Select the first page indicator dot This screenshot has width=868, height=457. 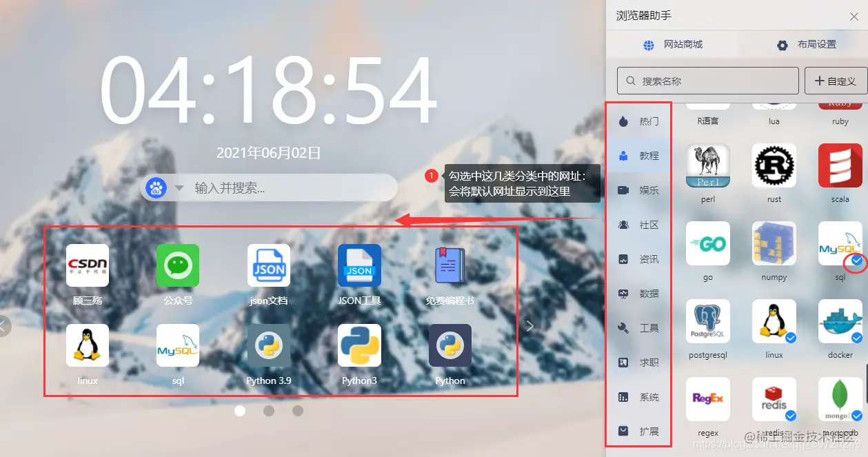(x=240, y=411)
